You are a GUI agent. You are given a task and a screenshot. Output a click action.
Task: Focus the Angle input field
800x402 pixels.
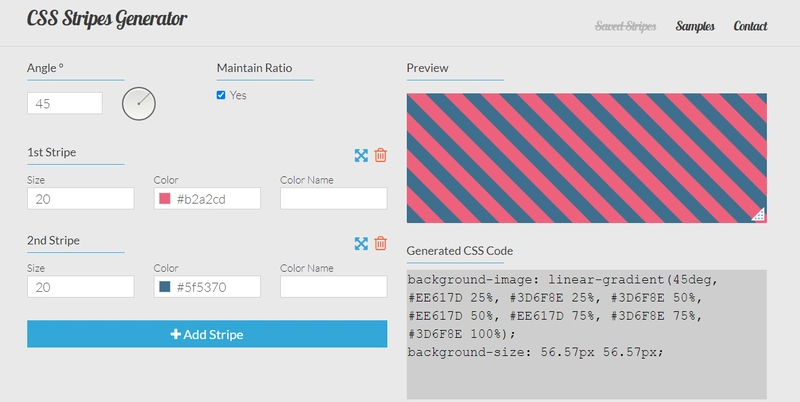click(x=65, y=104)
